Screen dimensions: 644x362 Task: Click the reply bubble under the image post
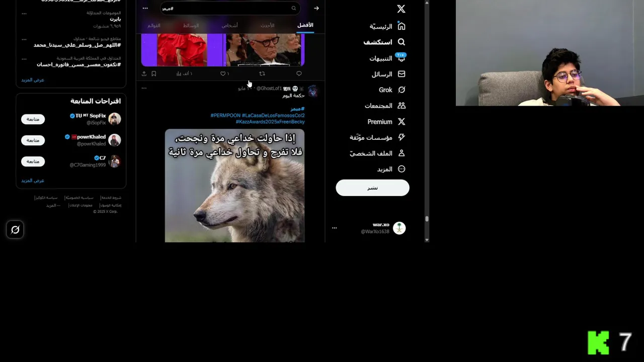pyautogui.click(x=299, y=73)
